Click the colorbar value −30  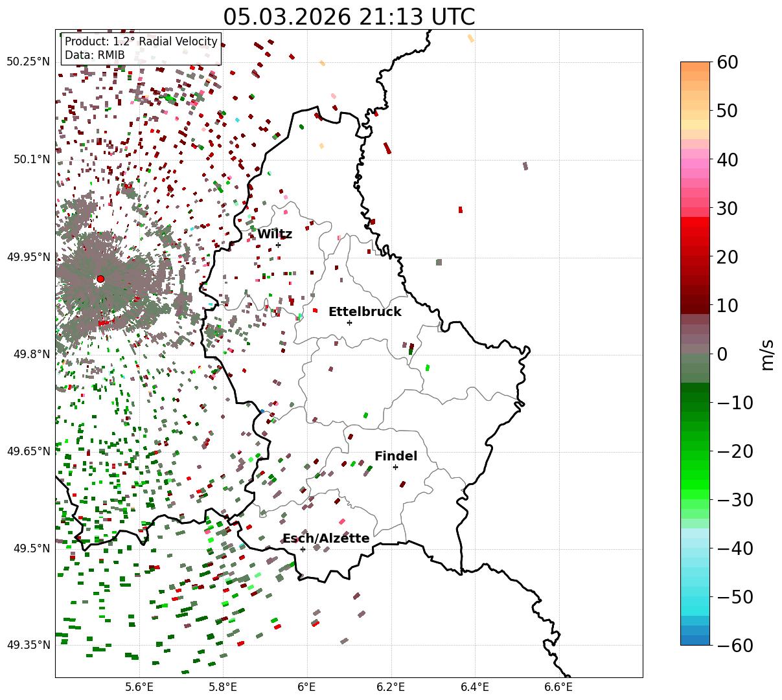[735, 500]
